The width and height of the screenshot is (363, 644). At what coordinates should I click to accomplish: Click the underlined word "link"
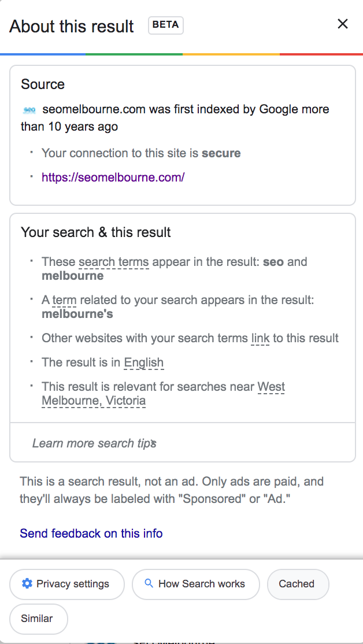(x=260, y=338)
